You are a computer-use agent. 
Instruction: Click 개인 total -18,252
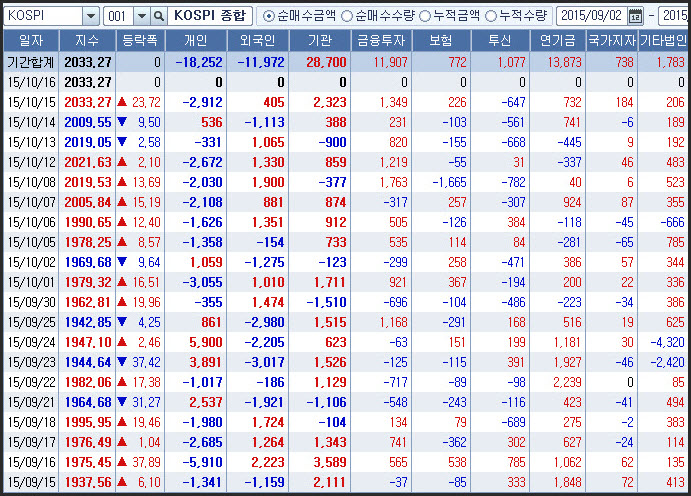tap(199, 62)
